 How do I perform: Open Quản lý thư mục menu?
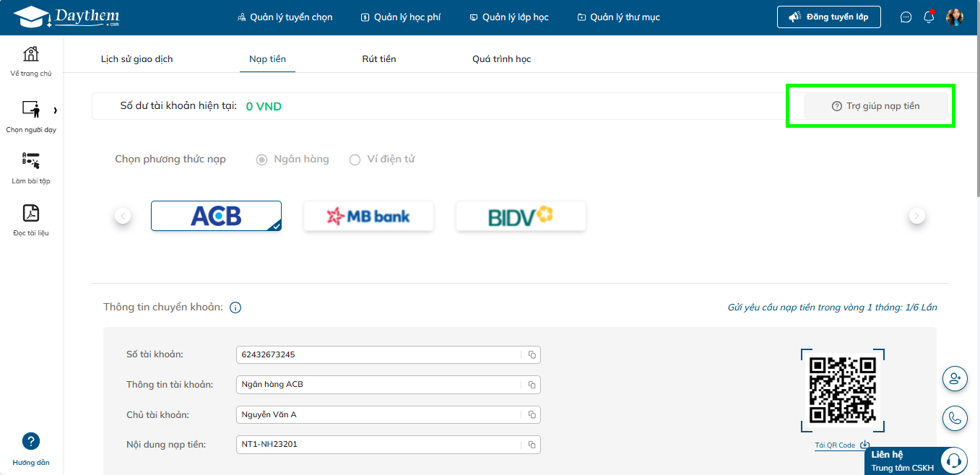(619, 17)
